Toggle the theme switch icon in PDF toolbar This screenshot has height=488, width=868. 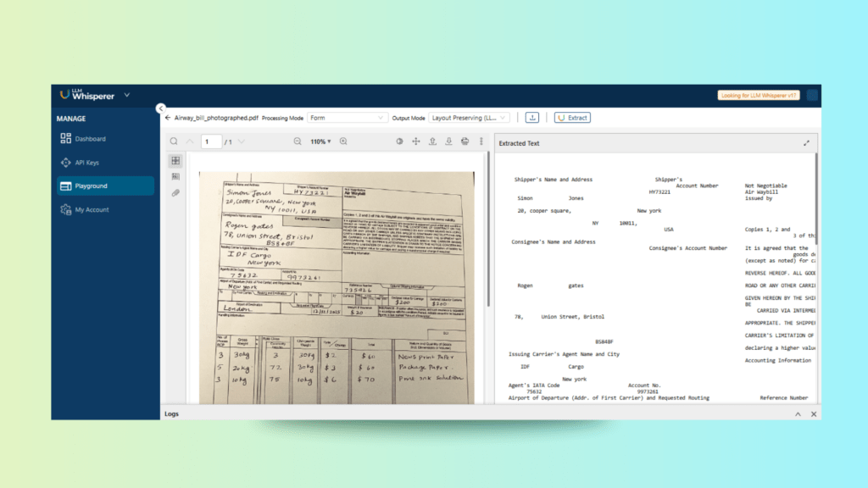[399, 141]
